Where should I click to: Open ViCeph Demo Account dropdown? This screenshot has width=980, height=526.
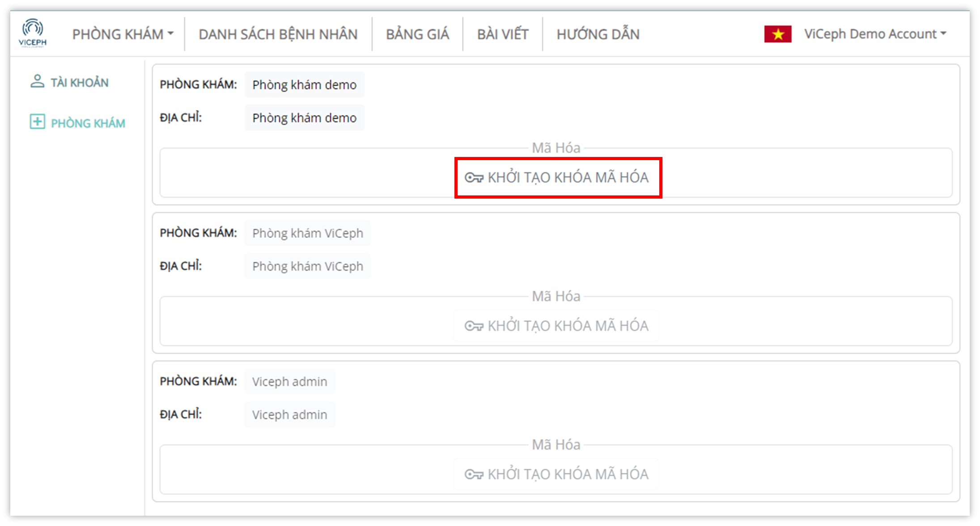(875, 34)
